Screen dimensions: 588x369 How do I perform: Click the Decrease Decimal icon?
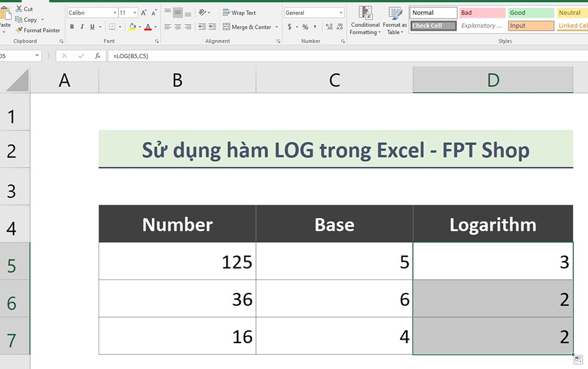[x=339, y=26]
